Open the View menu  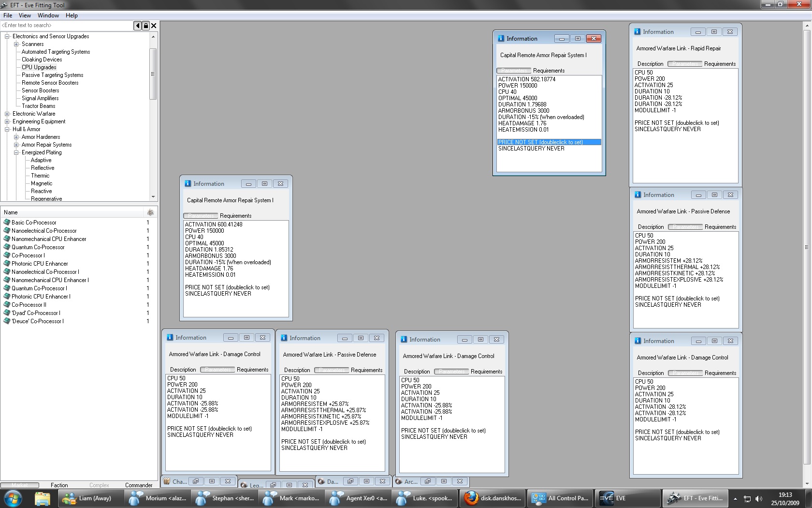25,15
